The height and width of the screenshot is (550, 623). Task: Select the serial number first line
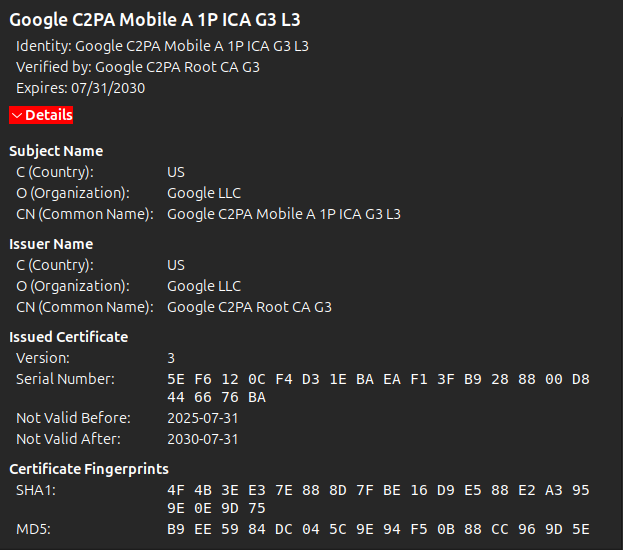pyautogui.click(x=379, y=380)
